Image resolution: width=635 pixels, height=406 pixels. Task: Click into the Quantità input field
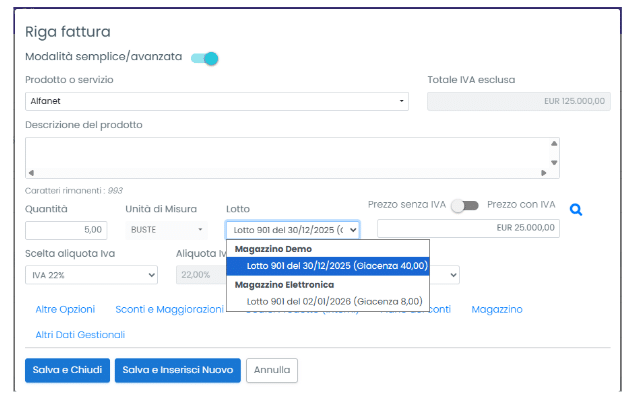(x=66, y=230)
